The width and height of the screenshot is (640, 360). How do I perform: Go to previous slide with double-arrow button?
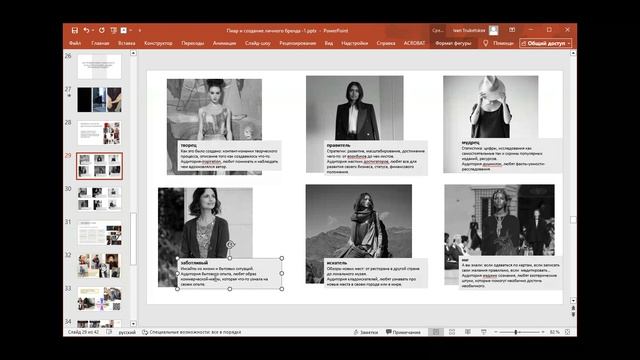pyautogui.click(x=573, y=308)
